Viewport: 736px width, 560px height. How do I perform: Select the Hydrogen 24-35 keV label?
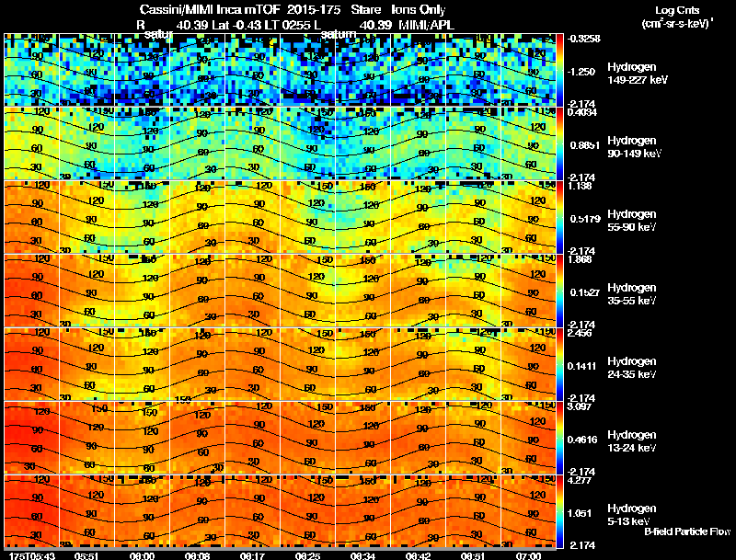(x=632, y=368)
